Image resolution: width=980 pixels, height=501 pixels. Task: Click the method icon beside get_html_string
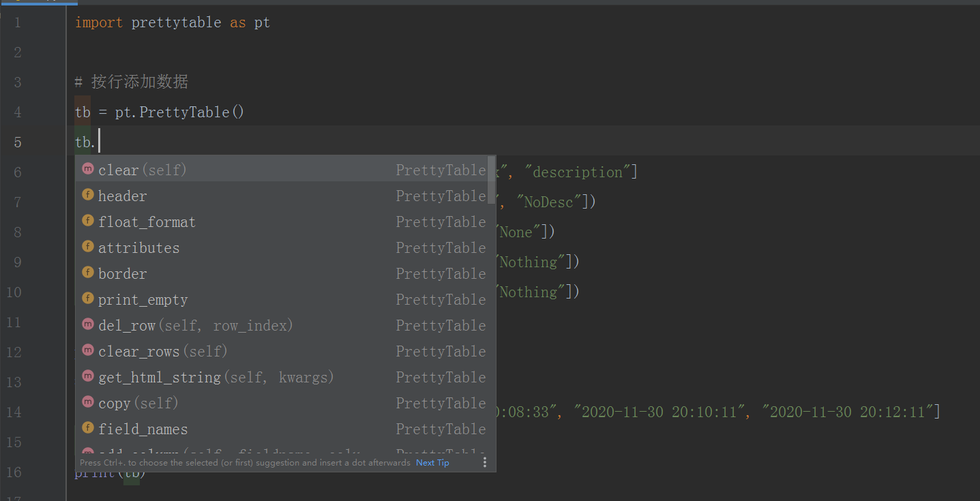click(x=87, y=376)
